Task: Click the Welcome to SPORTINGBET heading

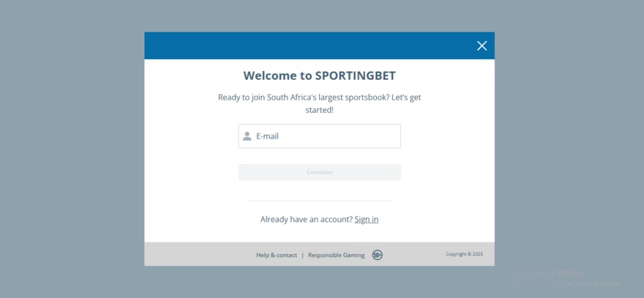Action: (x=320, y=75)
